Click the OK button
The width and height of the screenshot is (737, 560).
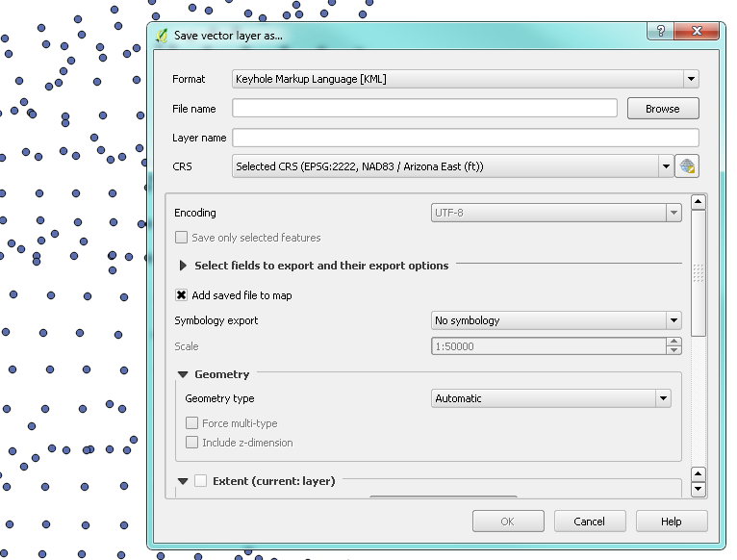point(508,522)
